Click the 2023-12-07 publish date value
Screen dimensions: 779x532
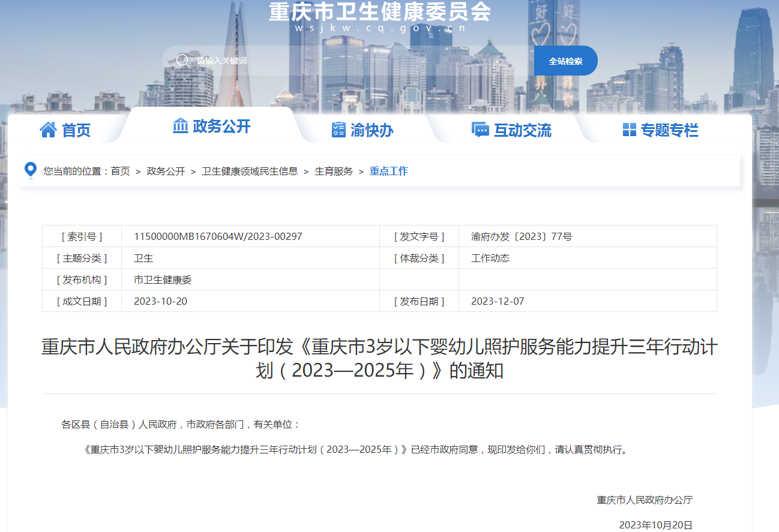[x=498, y=301]
